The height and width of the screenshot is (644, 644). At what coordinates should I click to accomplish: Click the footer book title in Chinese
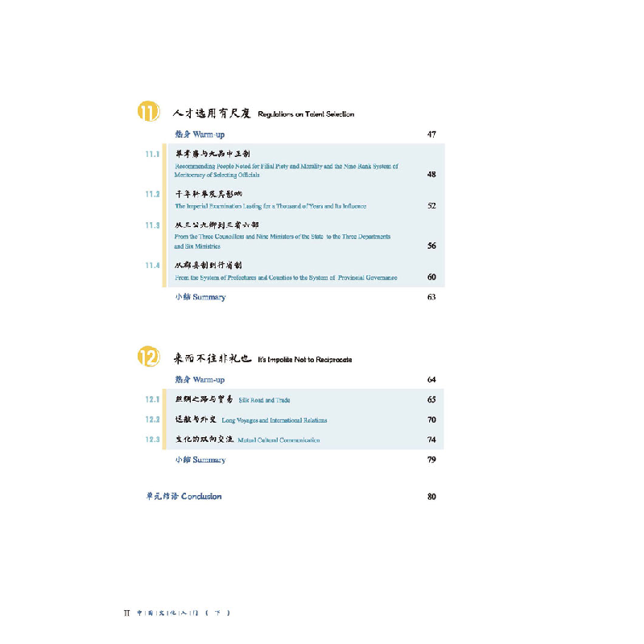coord(184,613)
